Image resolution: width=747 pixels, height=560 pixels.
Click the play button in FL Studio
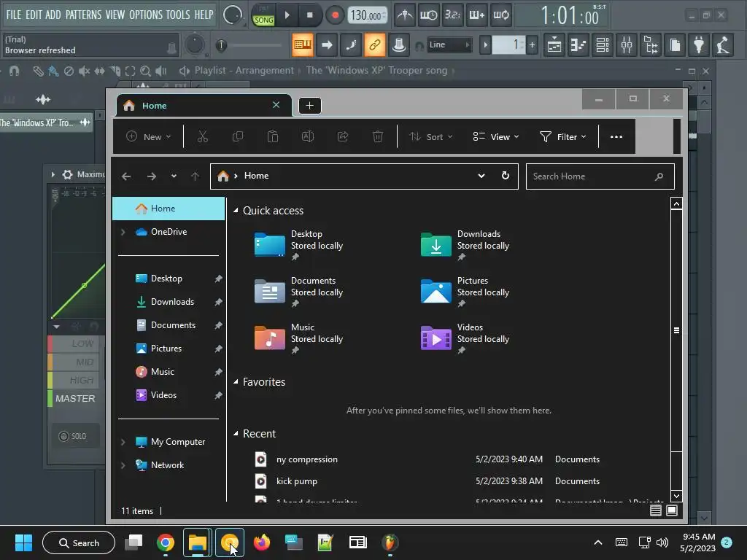click(287, 15)
